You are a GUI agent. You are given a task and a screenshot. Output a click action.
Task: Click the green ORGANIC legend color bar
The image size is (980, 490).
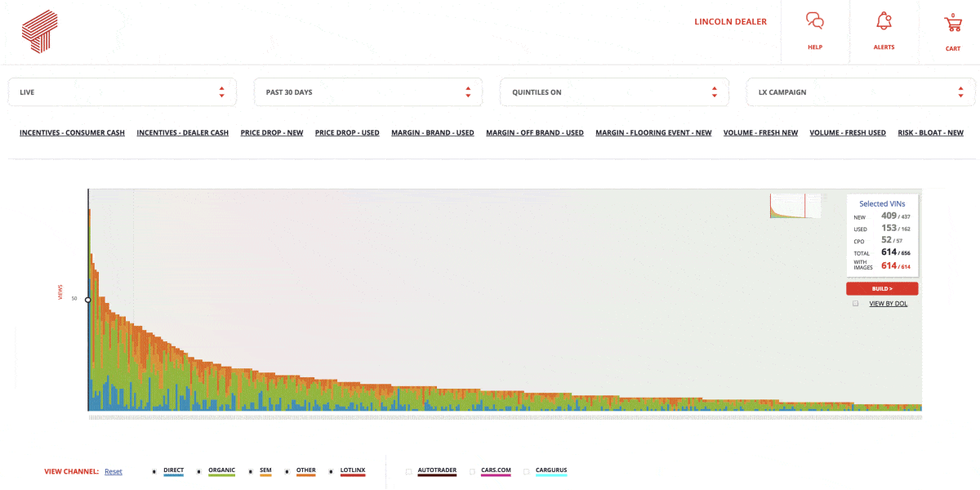point(221,475)
